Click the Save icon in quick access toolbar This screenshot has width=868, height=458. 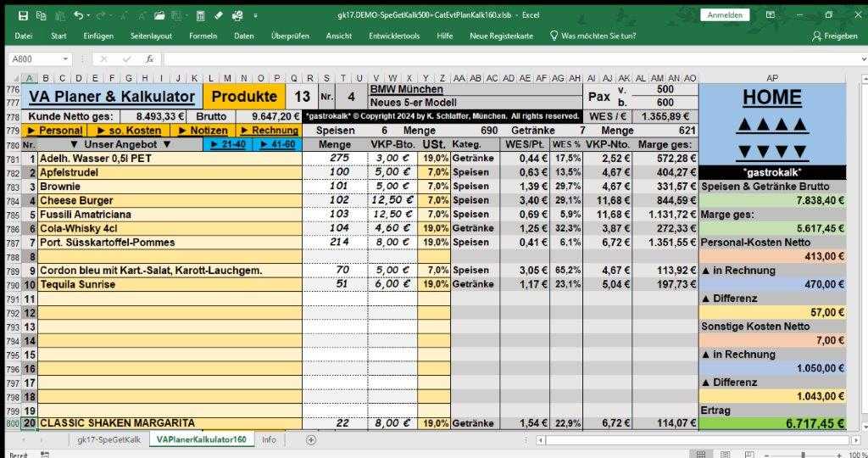(23, 15)
